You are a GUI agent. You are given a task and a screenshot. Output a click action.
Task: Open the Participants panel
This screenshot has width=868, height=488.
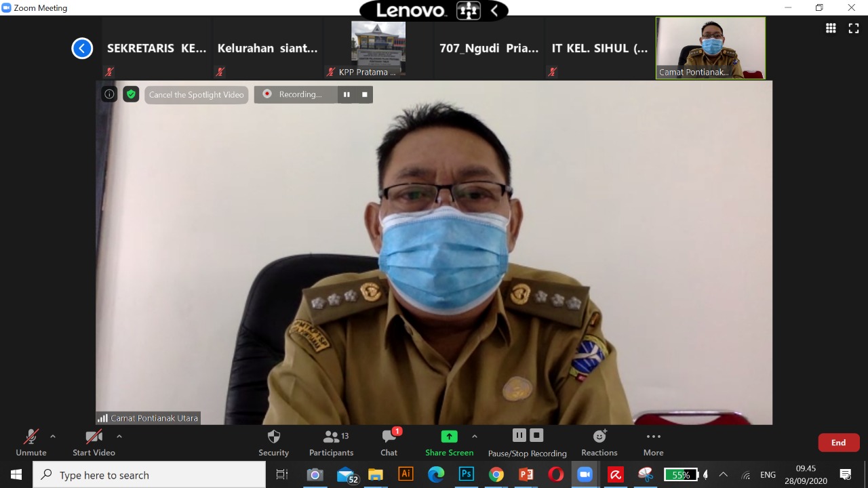point(331,442)
